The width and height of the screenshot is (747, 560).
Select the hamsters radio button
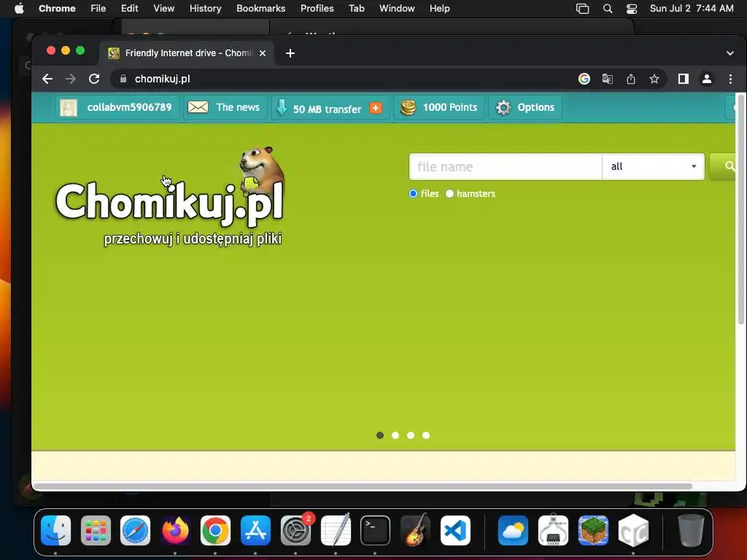point(449,194)
